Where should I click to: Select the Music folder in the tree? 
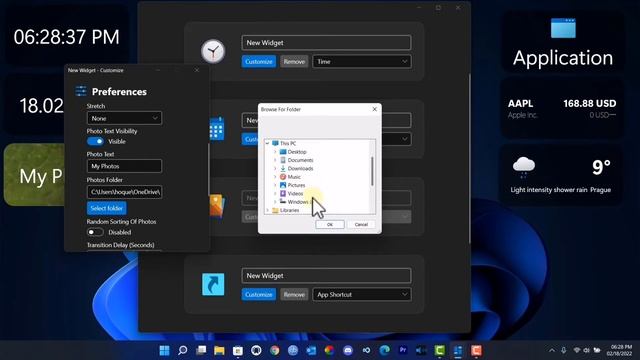(290, 177)
